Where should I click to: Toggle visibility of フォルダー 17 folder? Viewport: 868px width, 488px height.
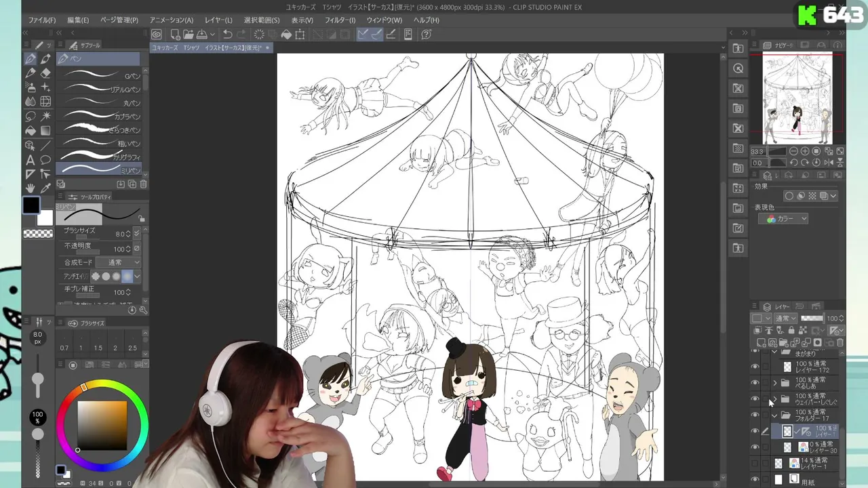click(x=755, y=415)
